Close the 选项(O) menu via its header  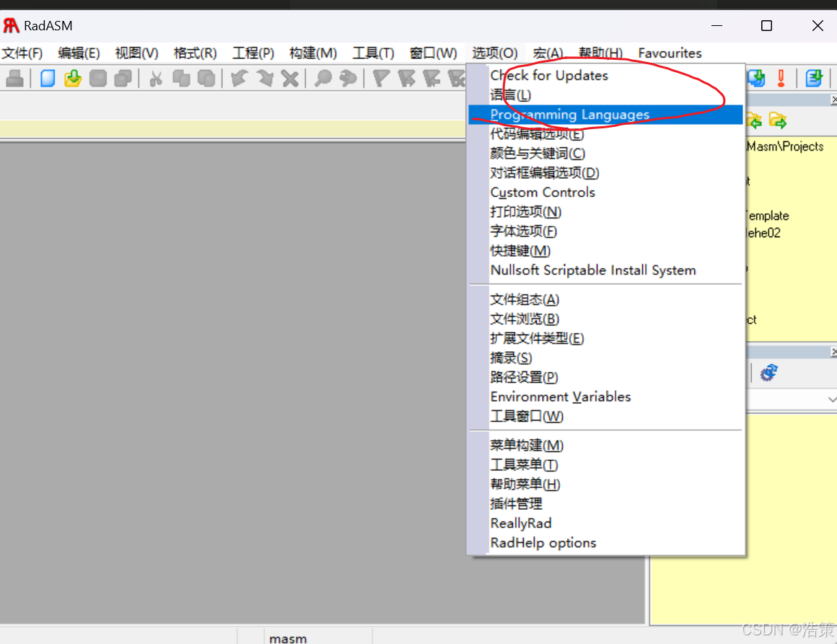[x=494, y=53]
